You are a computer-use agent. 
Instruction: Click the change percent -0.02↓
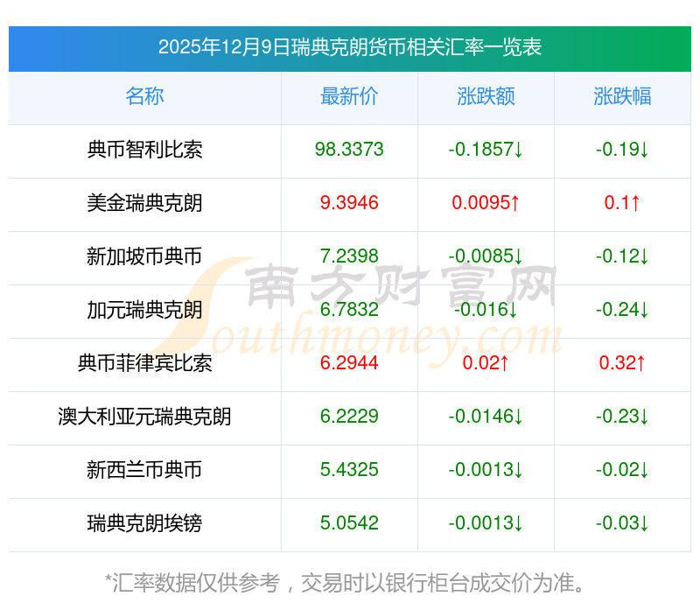point(622,470)
